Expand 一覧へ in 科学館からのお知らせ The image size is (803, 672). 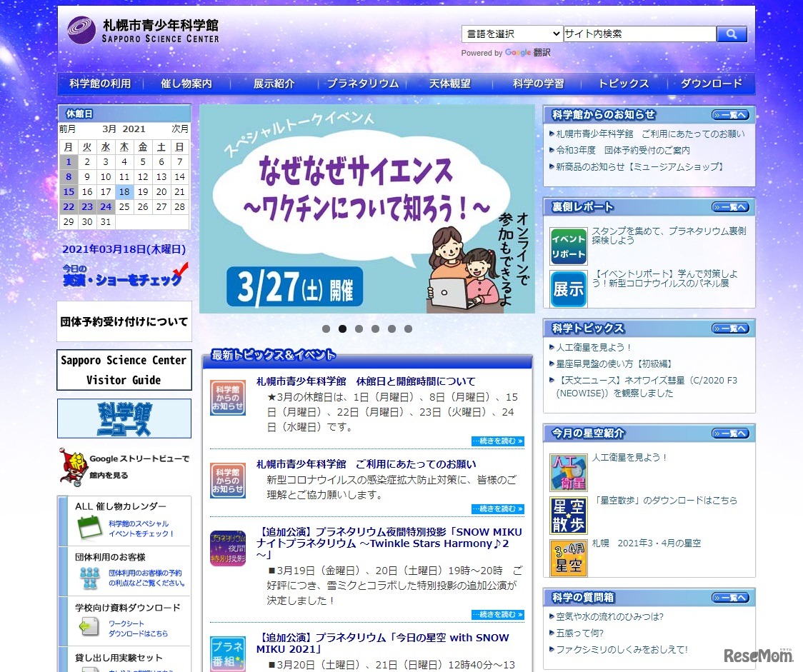click(x=730, y=115)
